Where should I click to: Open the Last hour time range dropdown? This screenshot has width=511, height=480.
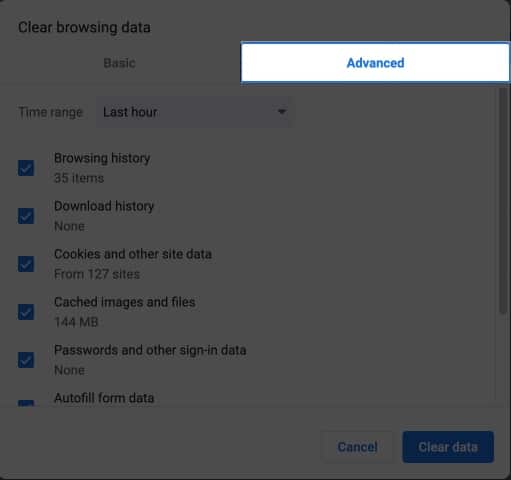(x=195, y=112)
